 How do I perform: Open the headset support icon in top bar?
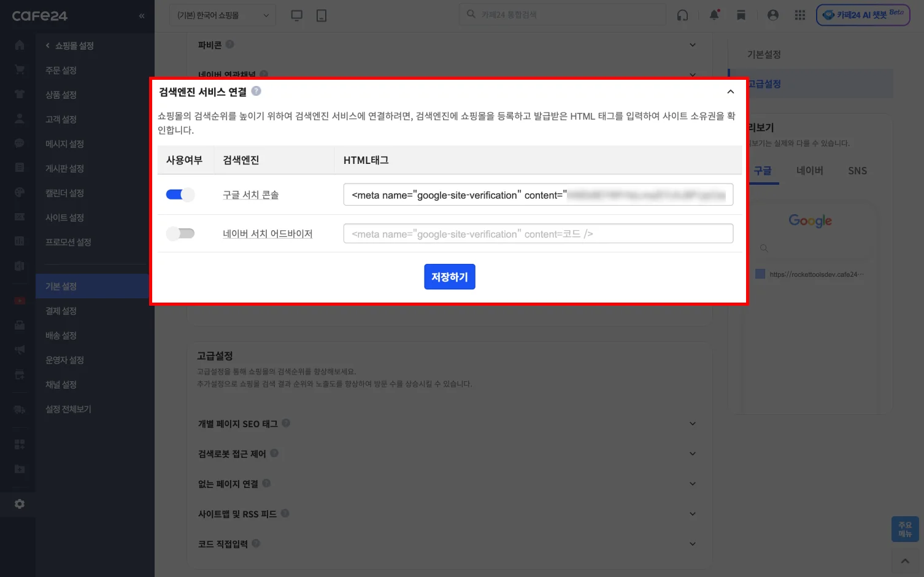coord(682,15)
